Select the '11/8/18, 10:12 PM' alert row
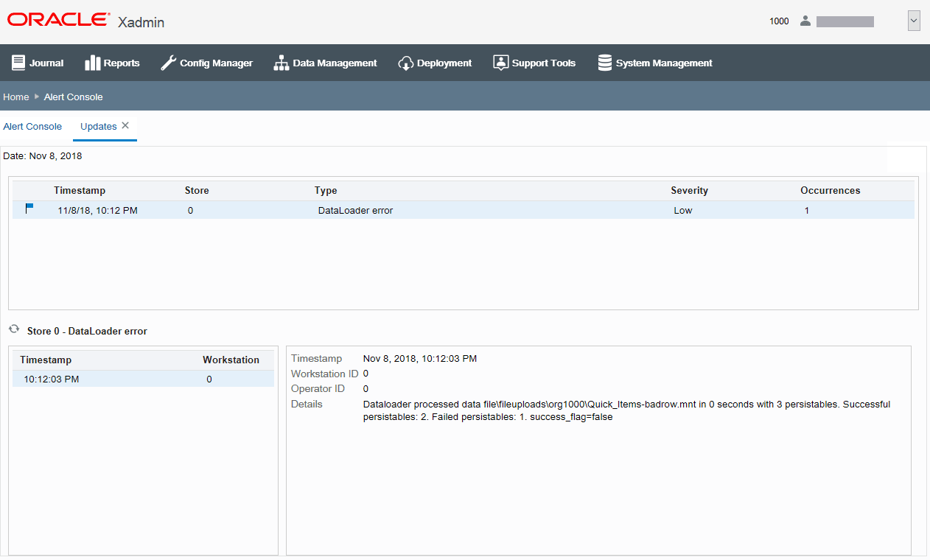The height and width of the screenshot is (560, 930). click(464, 210)
